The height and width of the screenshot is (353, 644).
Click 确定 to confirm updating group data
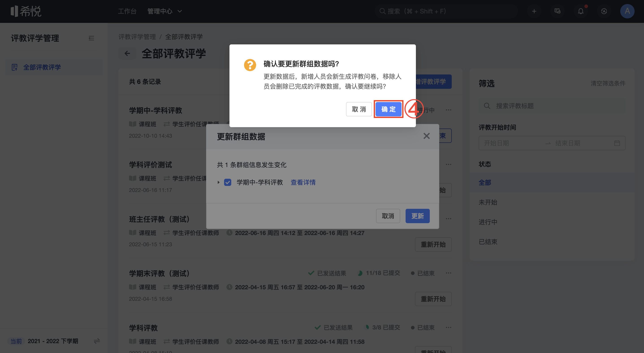click(x=388, y=109)
